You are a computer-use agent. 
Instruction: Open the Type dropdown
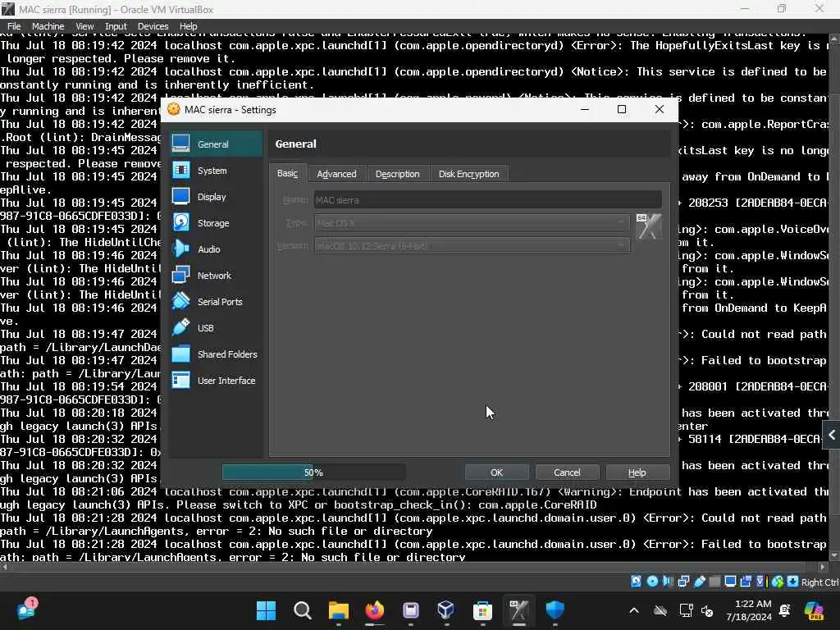pyautogui.click(x=472, y=223)
